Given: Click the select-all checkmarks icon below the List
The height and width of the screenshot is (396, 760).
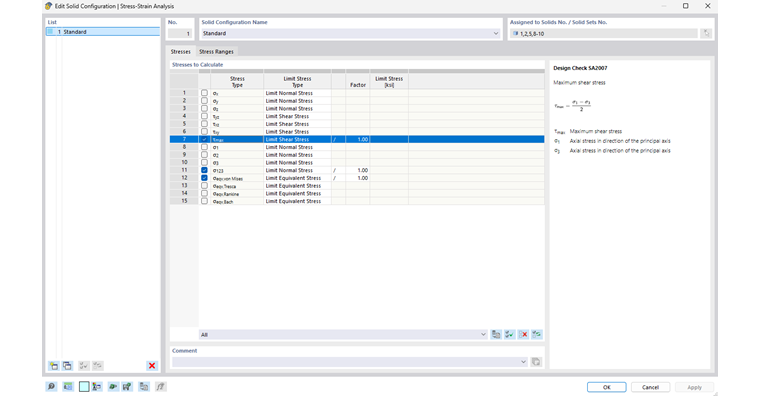Looking at the screenshot, I should [x=84, y=365].
